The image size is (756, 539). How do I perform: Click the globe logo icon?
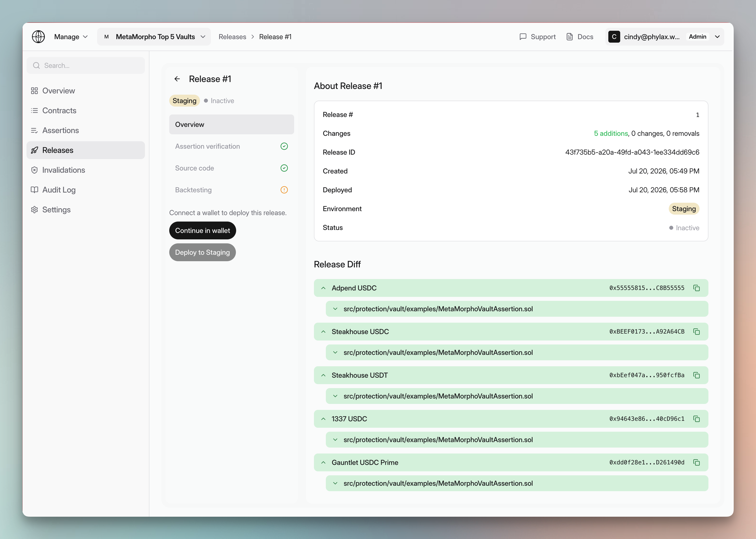pos(38,36)
